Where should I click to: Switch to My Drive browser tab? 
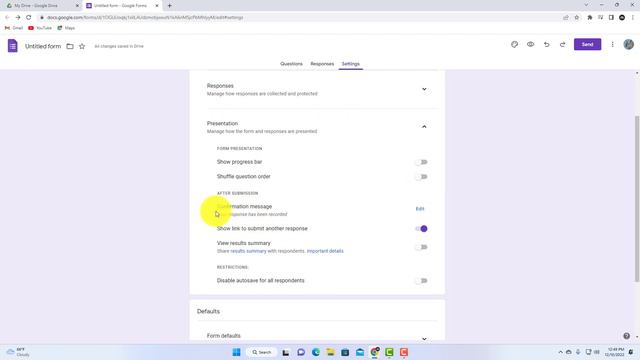[41, 6]
